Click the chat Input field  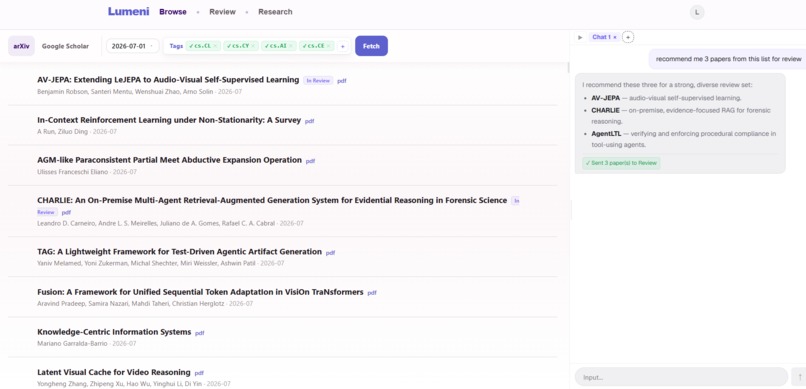click(681, 377)
